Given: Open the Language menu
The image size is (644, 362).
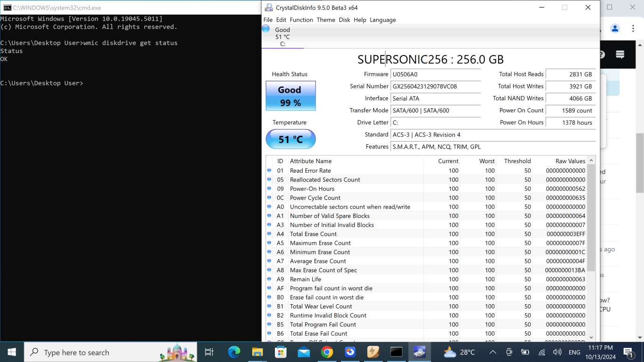Looking at the screenshot, I should click(x=383, y=20).
